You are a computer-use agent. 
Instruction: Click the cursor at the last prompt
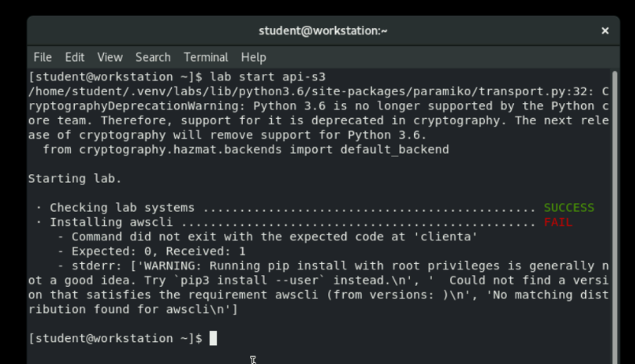213,338
